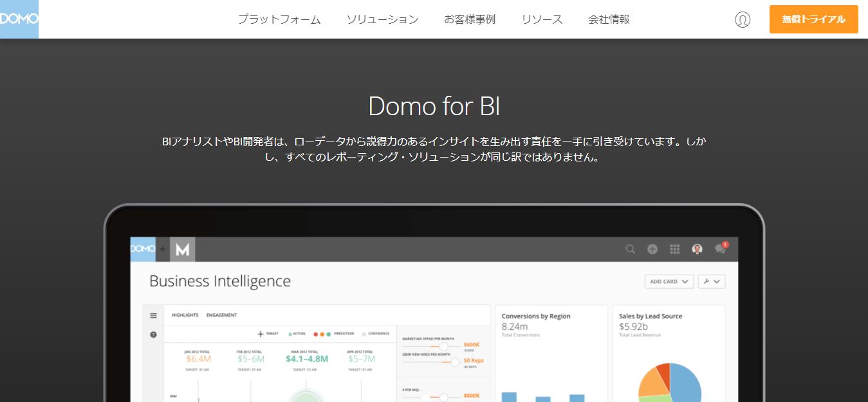The width and height of the screenshot is (868, 402).
Task: Click the $5–6M February total value
Action: point(251,359)
